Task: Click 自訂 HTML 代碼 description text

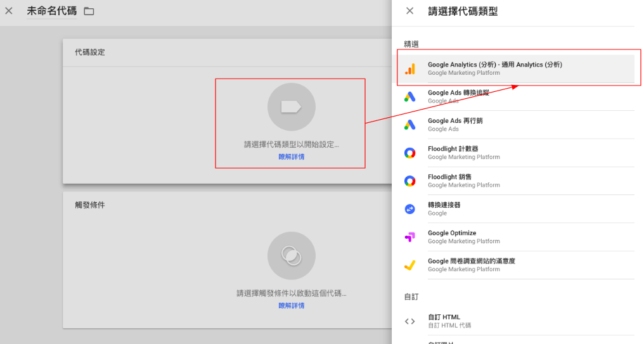Action: (x=449, y=326)
